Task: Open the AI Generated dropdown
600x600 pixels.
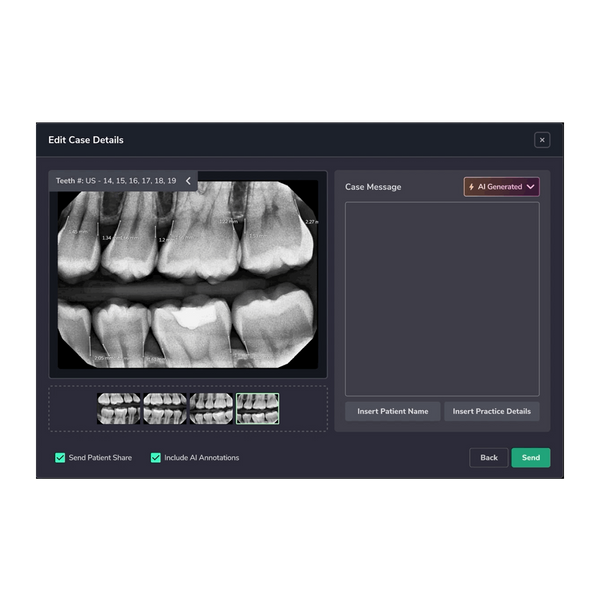Action: 501,187
